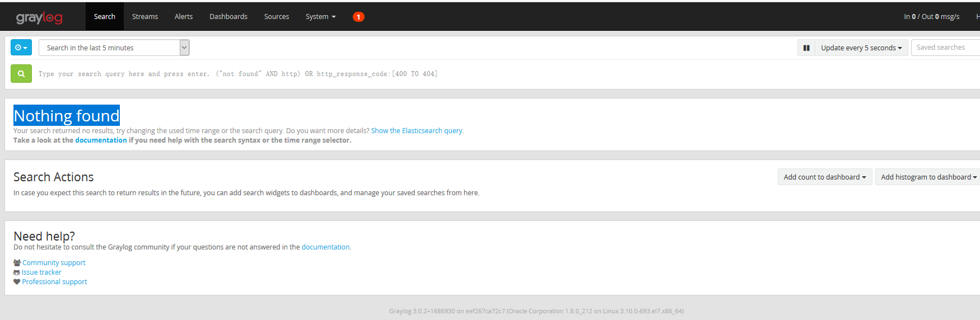Open documentation link under Need help

coord(325,247)
